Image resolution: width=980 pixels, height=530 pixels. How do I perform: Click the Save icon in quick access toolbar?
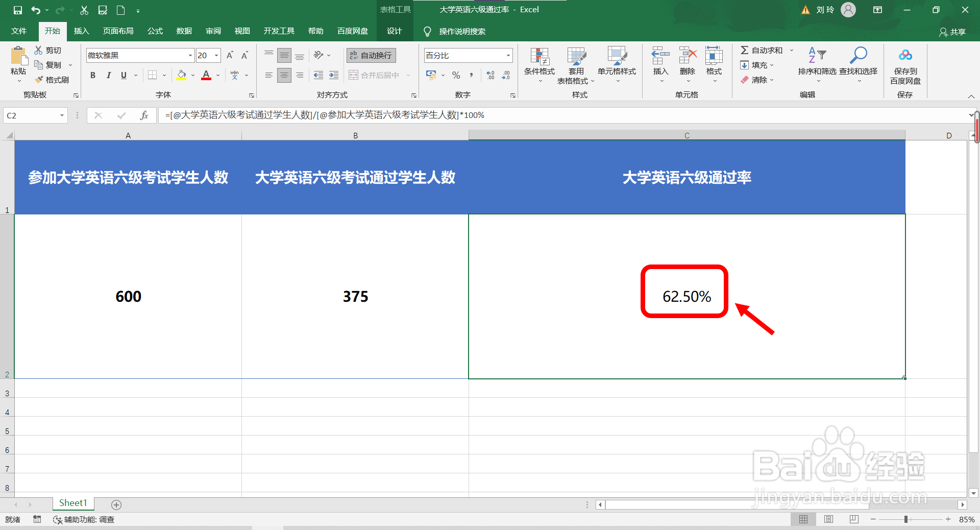tap(18, 10)
